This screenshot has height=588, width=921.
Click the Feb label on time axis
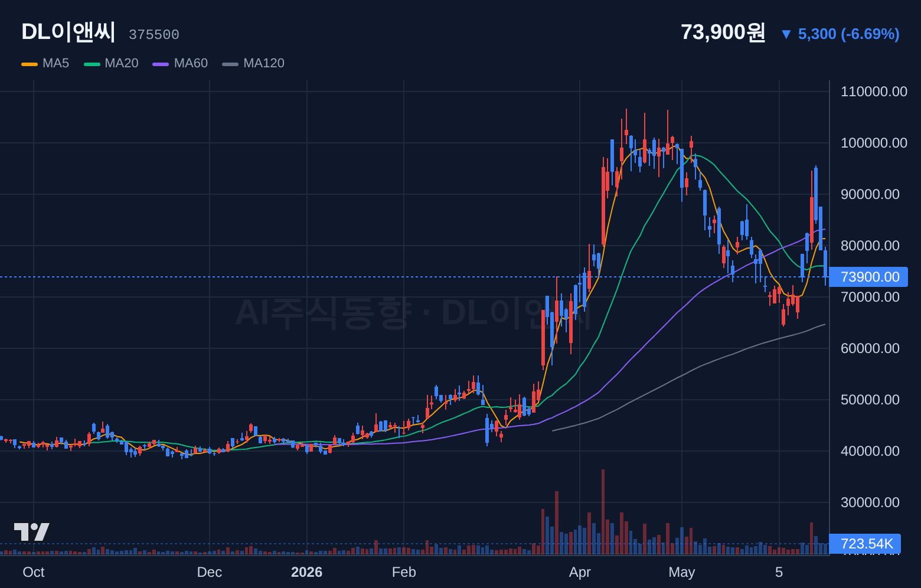404,572
